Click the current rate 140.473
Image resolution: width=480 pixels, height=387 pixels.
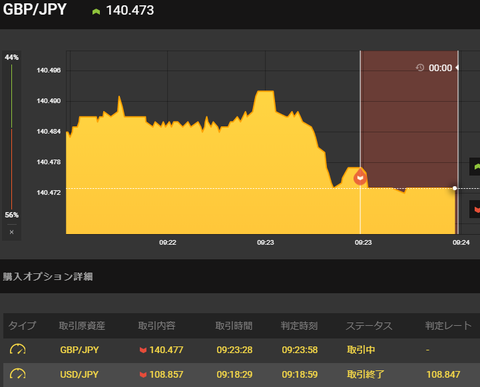coord(130,10)
